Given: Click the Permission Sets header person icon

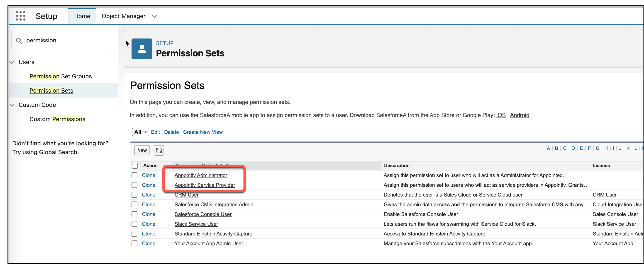Looking at the screenshot, I should coord(142,49).
